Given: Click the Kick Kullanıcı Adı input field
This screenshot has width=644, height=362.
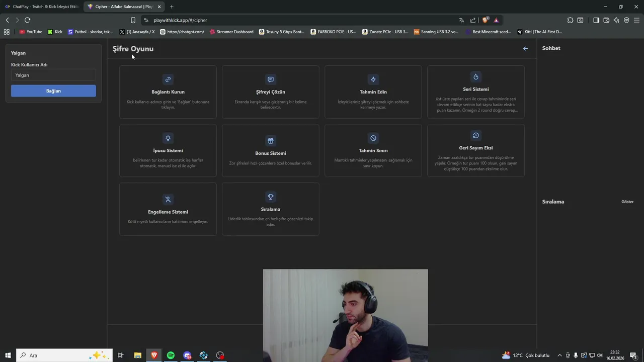Looking at the screenshot, I should [x=53, y=75].
